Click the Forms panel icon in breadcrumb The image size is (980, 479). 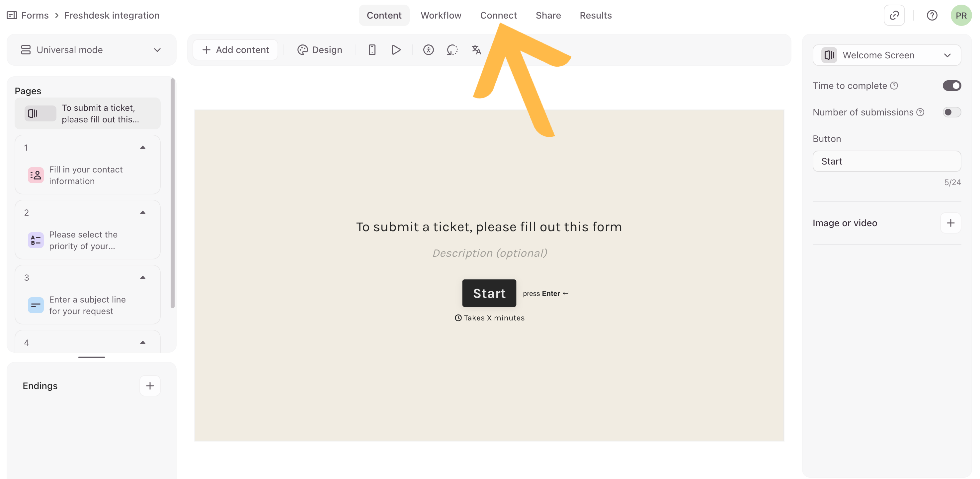point(11,15)
